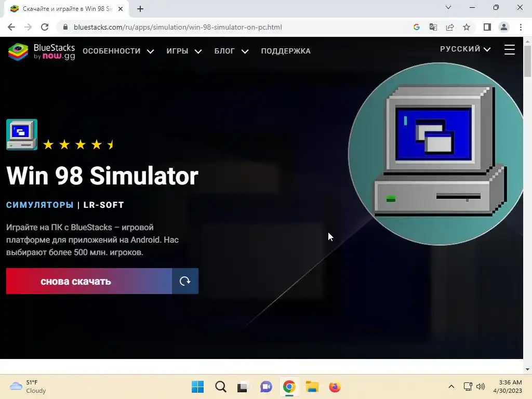
Task: Go back to the previous page
Action: 11,27
